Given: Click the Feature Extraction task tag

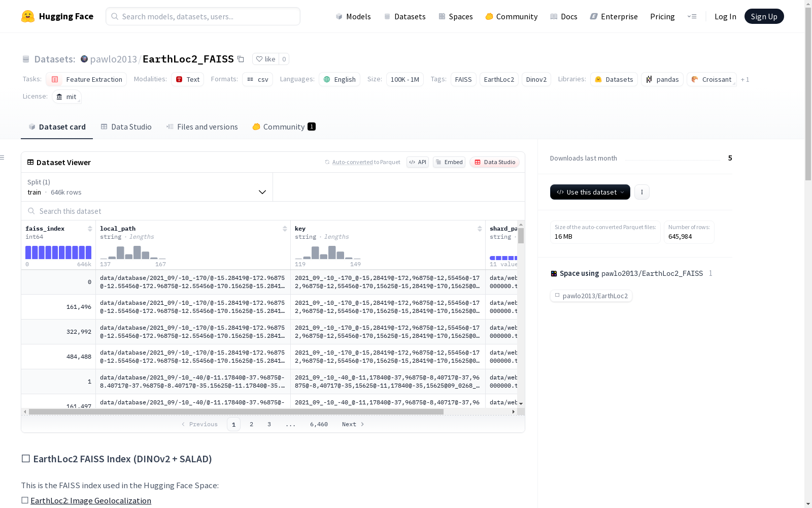Looking at the screenshot, I should coord(86,79).
